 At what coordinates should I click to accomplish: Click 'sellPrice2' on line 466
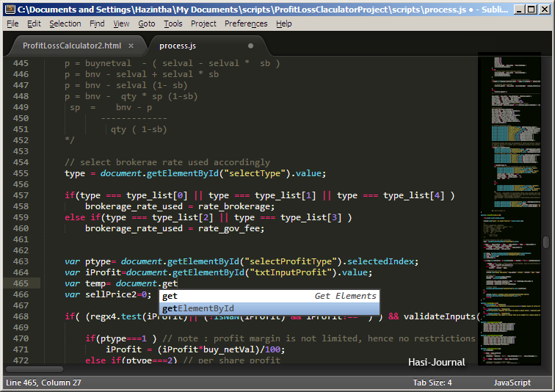coord(111,294)
